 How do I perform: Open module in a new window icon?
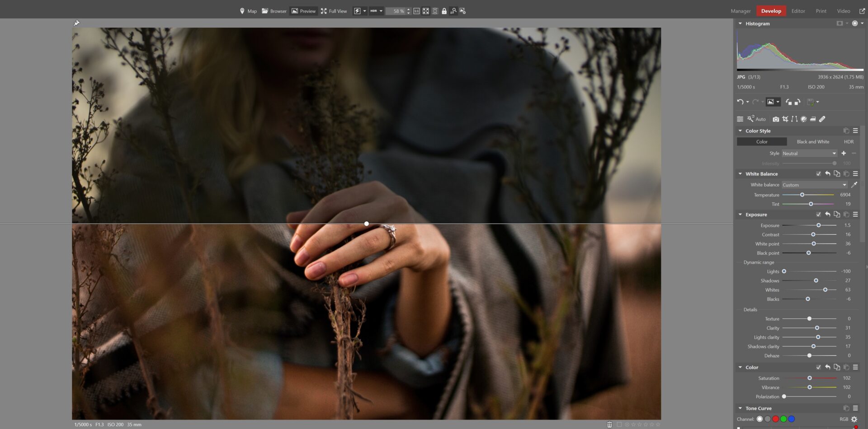pos(862,11)
